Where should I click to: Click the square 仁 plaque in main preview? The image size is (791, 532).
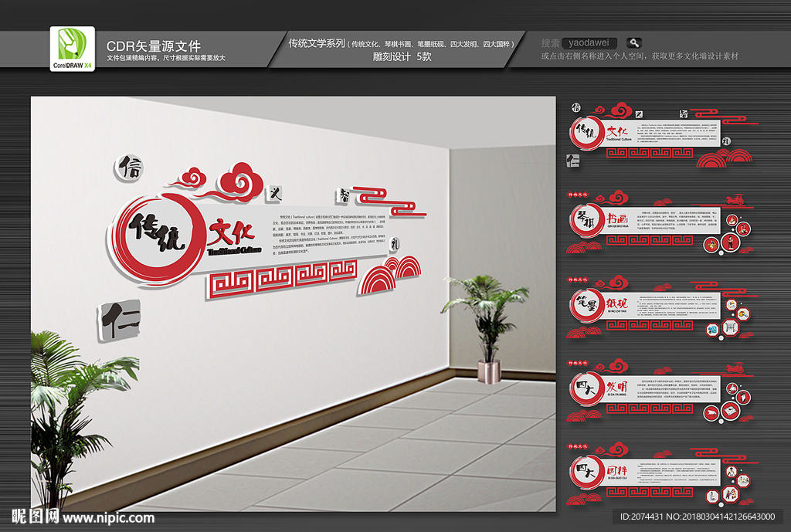click(119, 320)
